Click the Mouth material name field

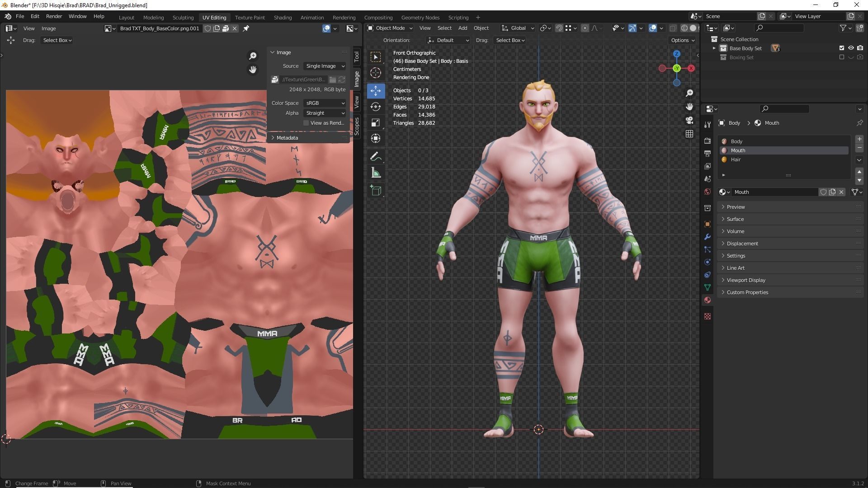pos(774,192)
